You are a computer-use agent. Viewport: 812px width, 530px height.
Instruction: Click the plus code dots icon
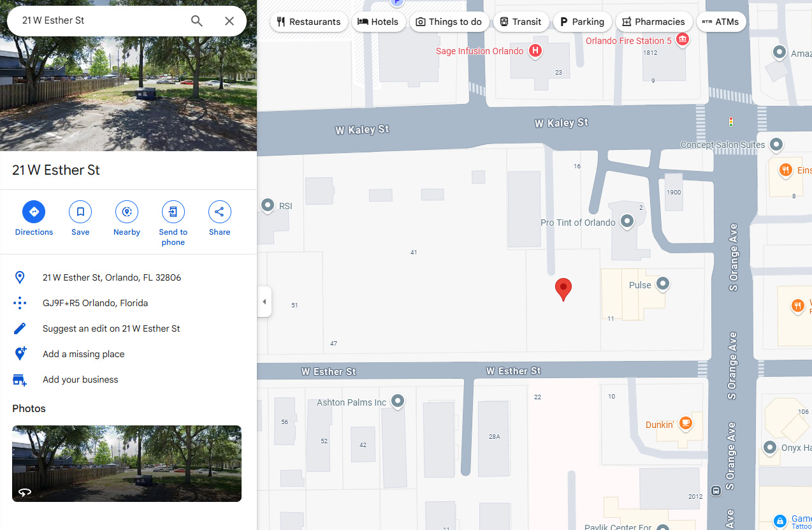tap(20, 303)
